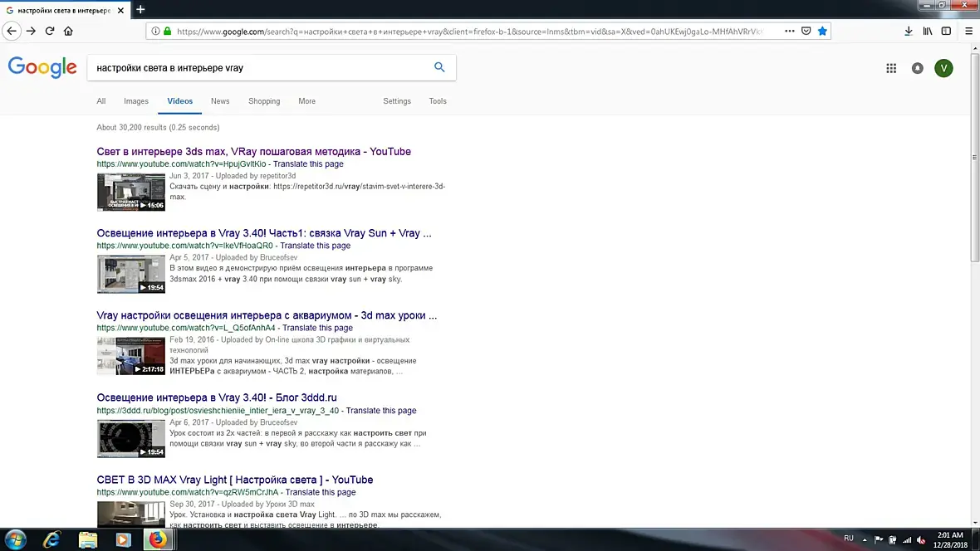Change the RU input language indicator
980x551 pixels.
click(x=849, y=539)
